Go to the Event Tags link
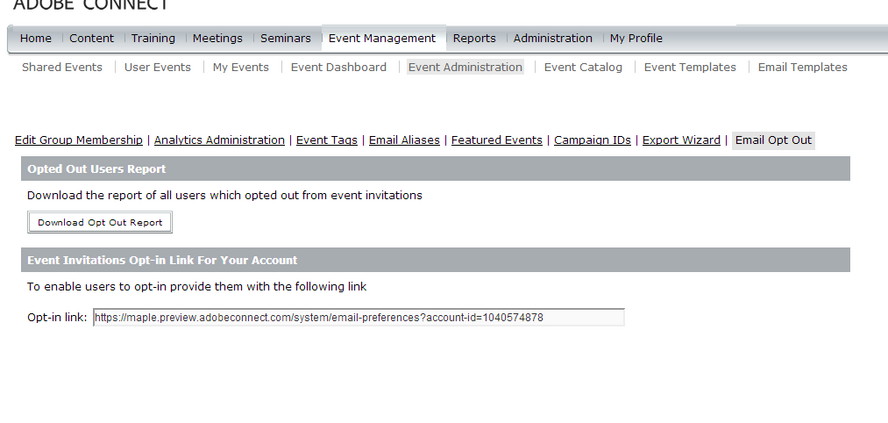Image resolution: width=888 pixels, height=423 pixels. pyautogui.click(x=327, y=140)
